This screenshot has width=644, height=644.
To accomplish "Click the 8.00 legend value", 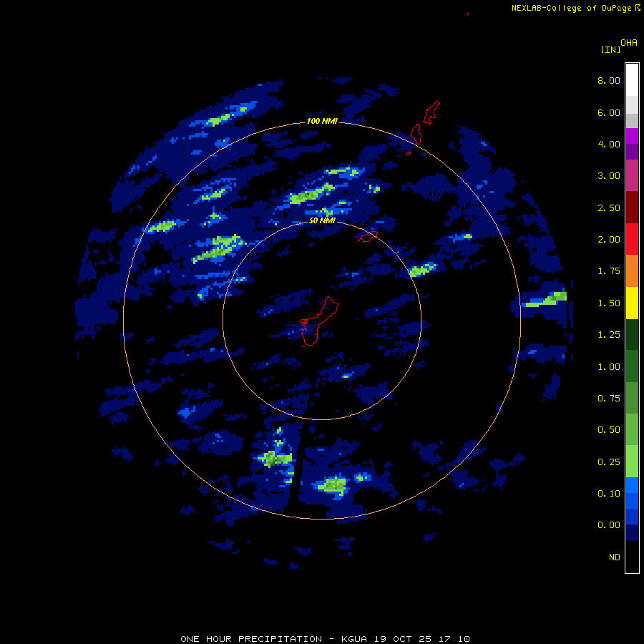I will [x=609, y=80].
